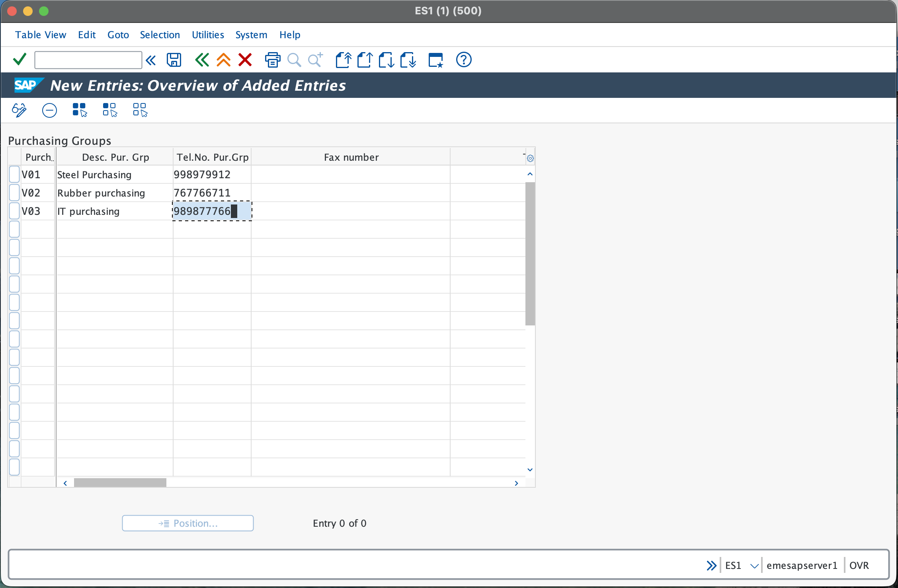
Task: Click telephone cell 998979912
Action: click(212, 175)
